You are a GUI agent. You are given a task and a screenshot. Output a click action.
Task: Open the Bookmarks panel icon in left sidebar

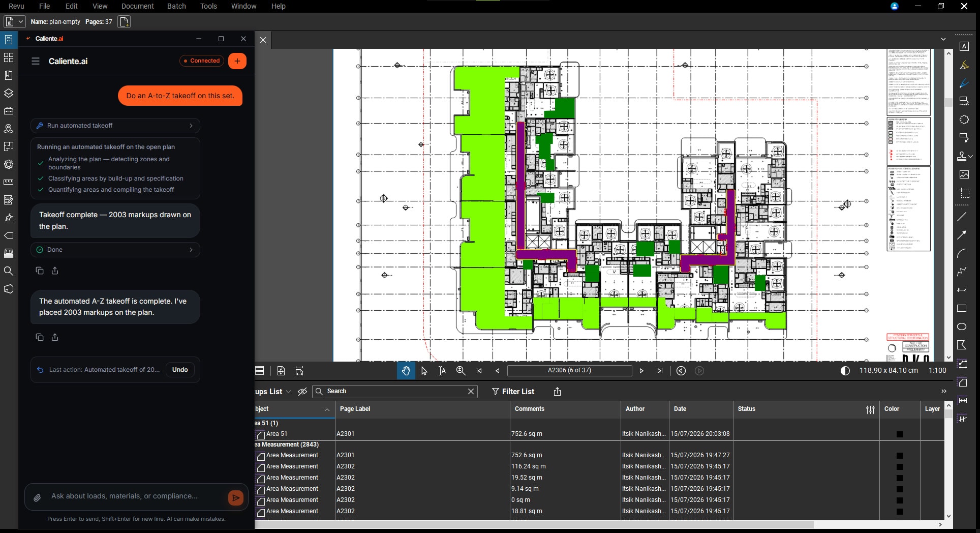pos(9,75)
